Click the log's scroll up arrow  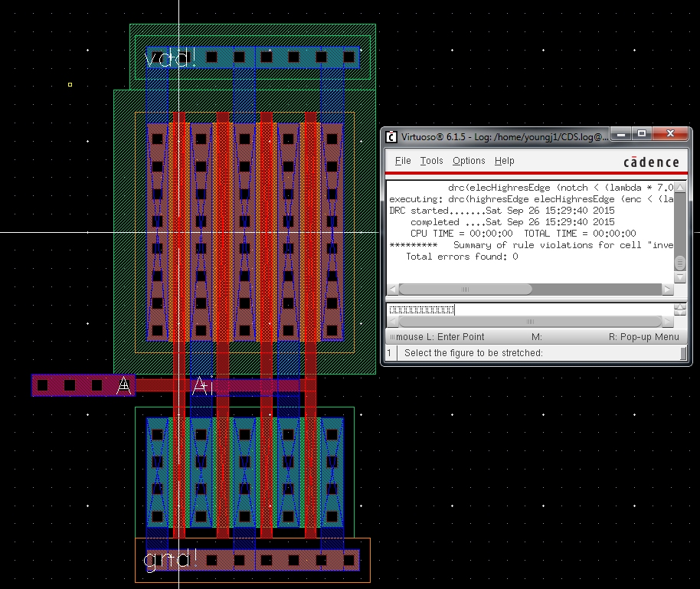point(679,186)
